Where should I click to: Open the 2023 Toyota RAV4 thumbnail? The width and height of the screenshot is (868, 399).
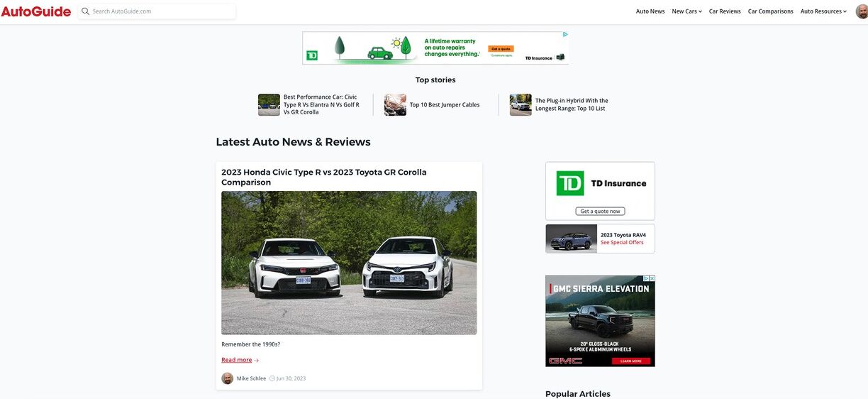coord(572,239)
